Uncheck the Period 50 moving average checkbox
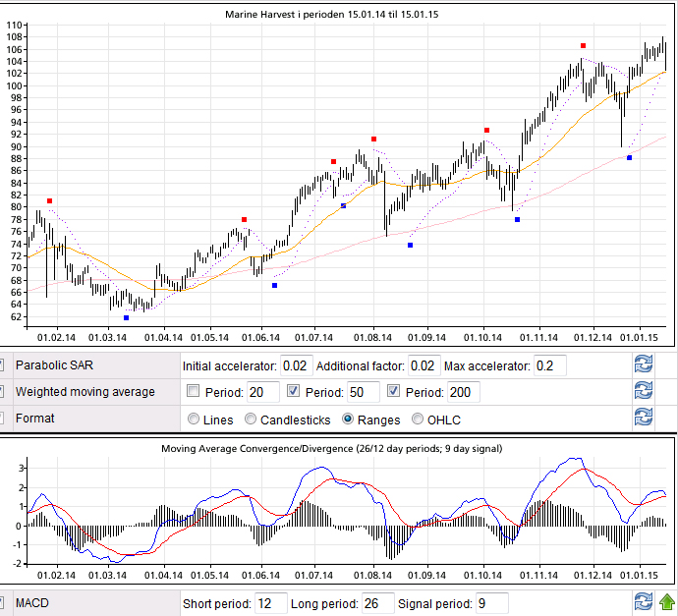 tap(294, 393)
